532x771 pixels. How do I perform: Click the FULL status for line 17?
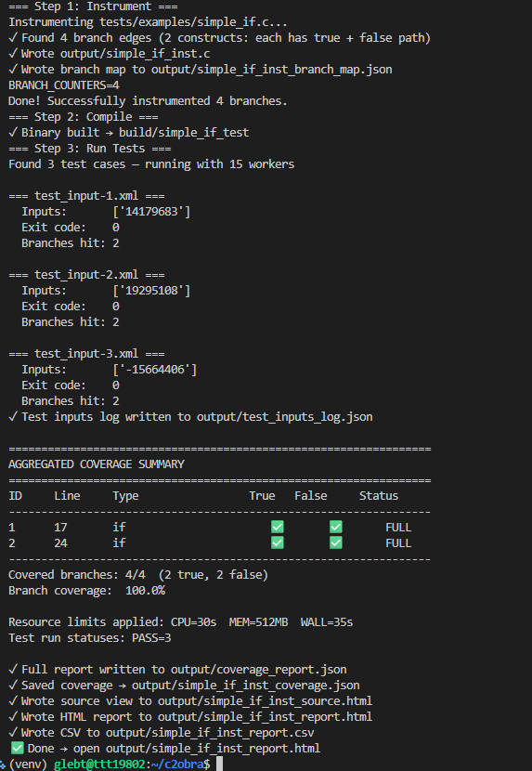point(398,527)
